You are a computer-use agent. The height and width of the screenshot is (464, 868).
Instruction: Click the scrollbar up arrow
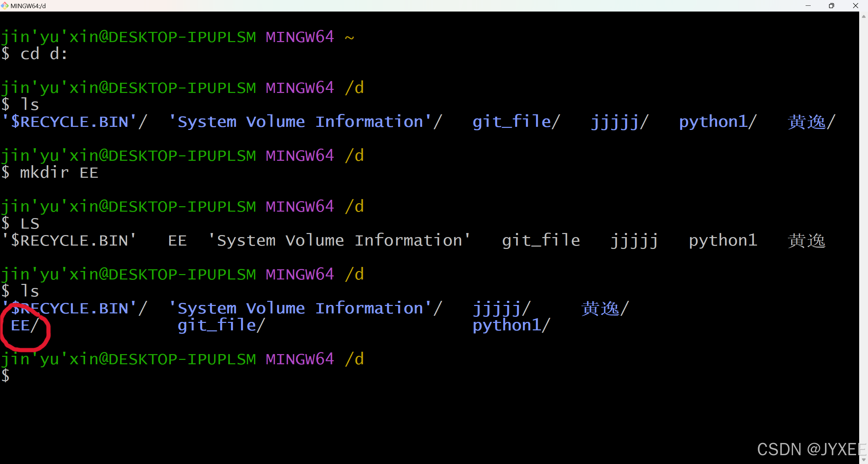[864, 16]
